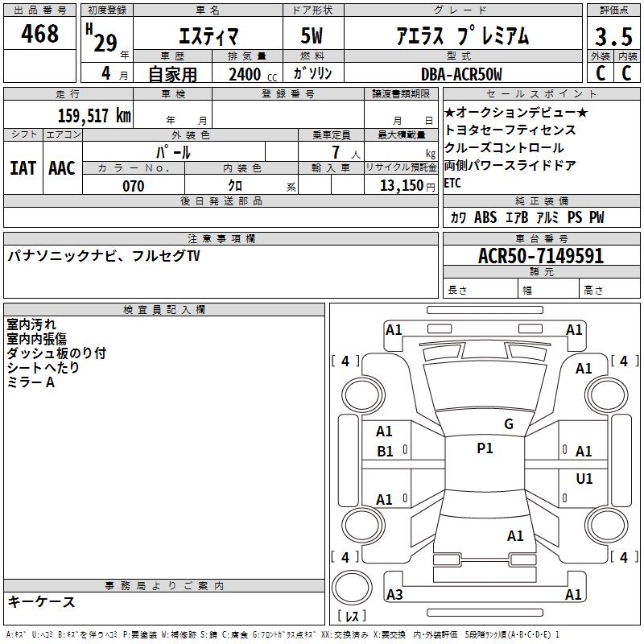Viewport: 644px width, 644px height.
Task: Click the fuel type ガソリン
Action: pyautogui.click(x=312, y=73)
